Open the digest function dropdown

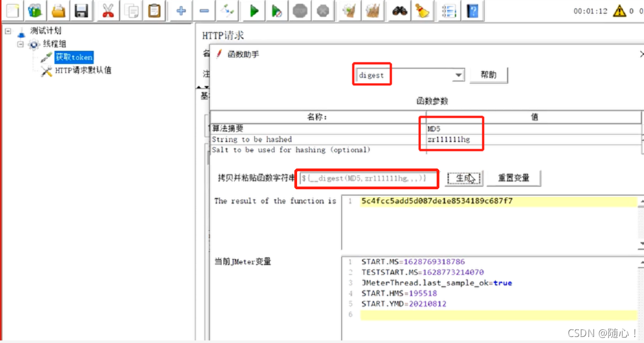click(459, 75)
